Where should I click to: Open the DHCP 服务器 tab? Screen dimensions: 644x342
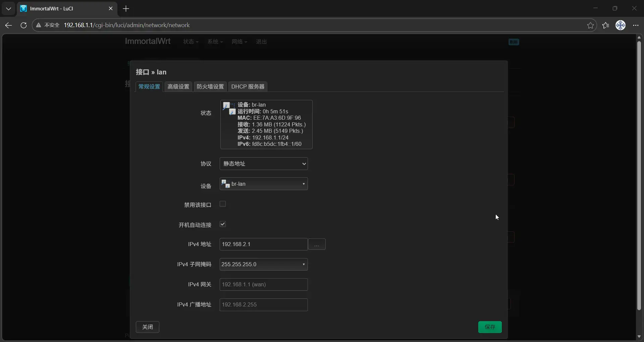[248, 87]
